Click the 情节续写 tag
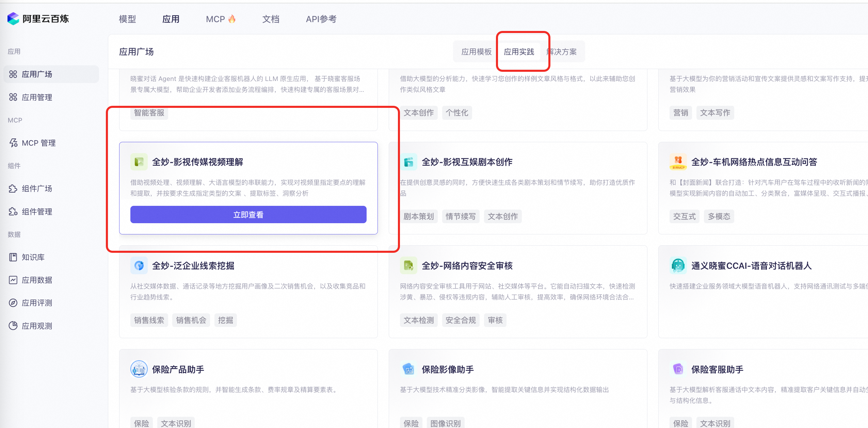 coord(461,216)
